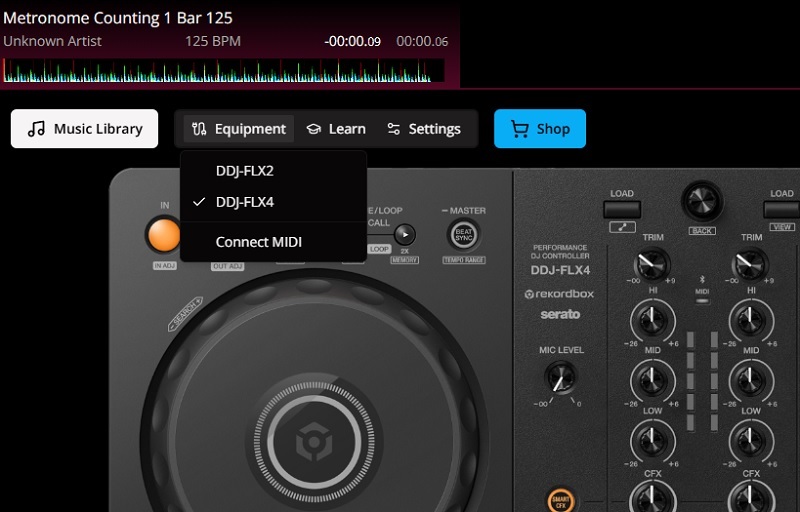Click the shopping cart icon
The image size is (800, 512).
[519, 129]
